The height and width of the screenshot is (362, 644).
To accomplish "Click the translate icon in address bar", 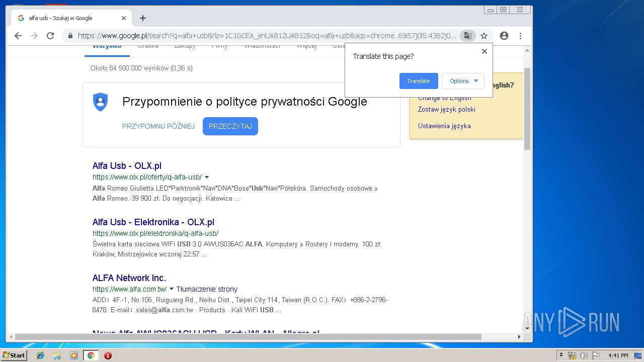I will (468, 36).
